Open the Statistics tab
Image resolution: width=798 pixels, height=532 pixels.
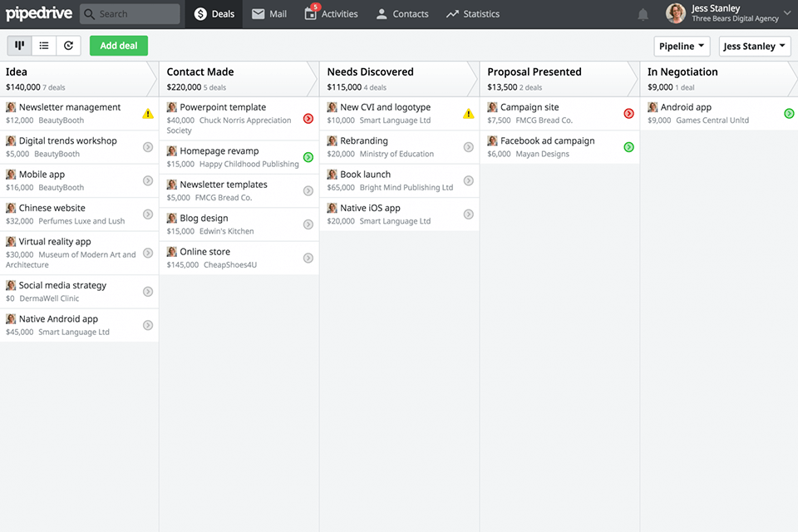click(x=473, y=14)
